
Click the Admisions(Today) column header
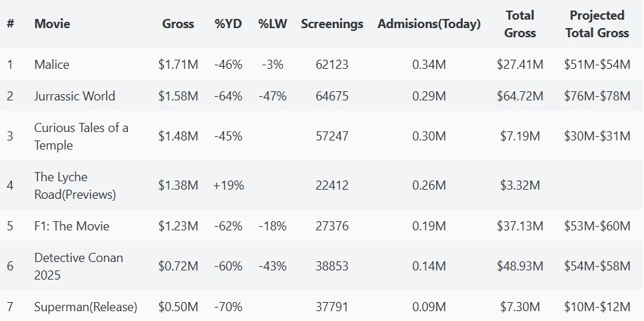coord(429,24)
